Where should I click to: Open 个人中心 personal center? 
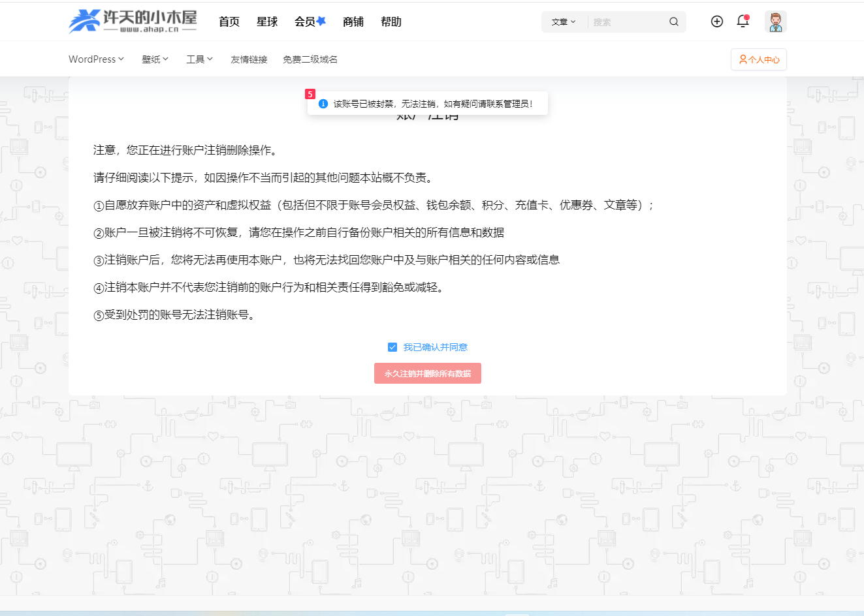point(758,59)
